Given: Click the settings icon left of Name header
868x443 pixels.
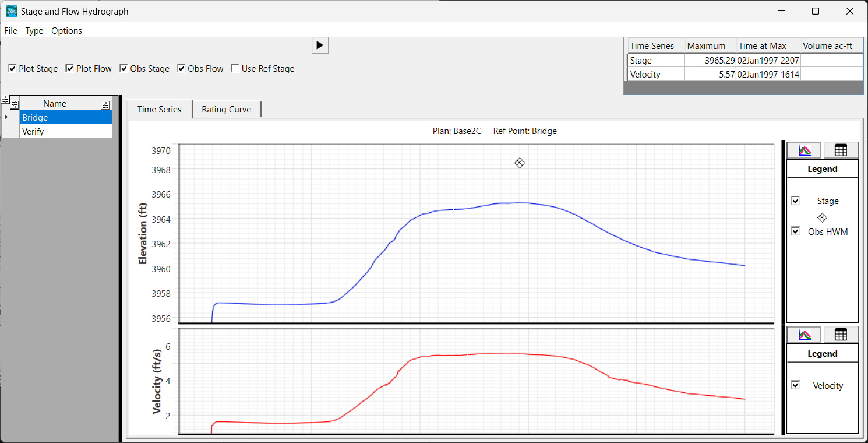Looking at the screenshot, I should [x=15, y=104].
